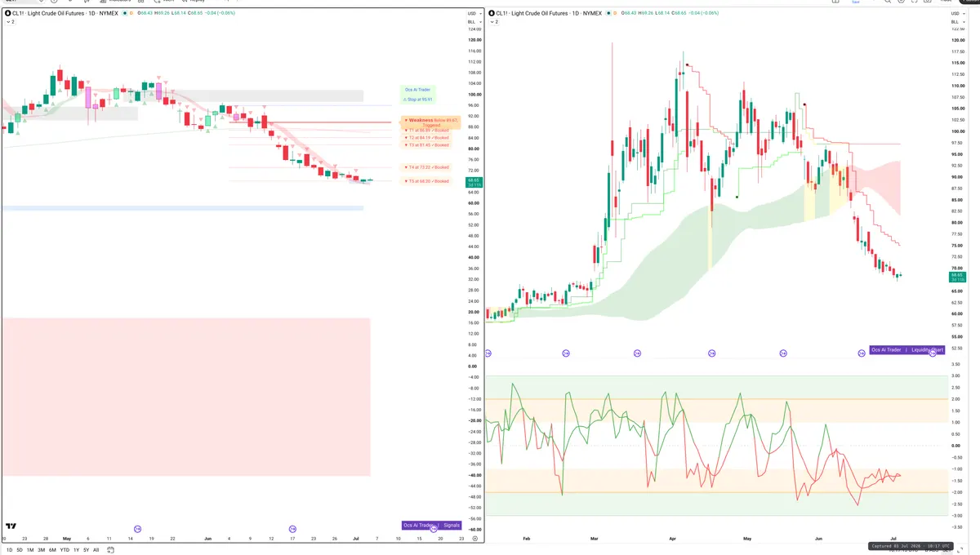Click the 'T1 at 86.89 Booked' target label
Image resolution: width=980 pixels, height=555 pixels.
click(x=428, y=130)
